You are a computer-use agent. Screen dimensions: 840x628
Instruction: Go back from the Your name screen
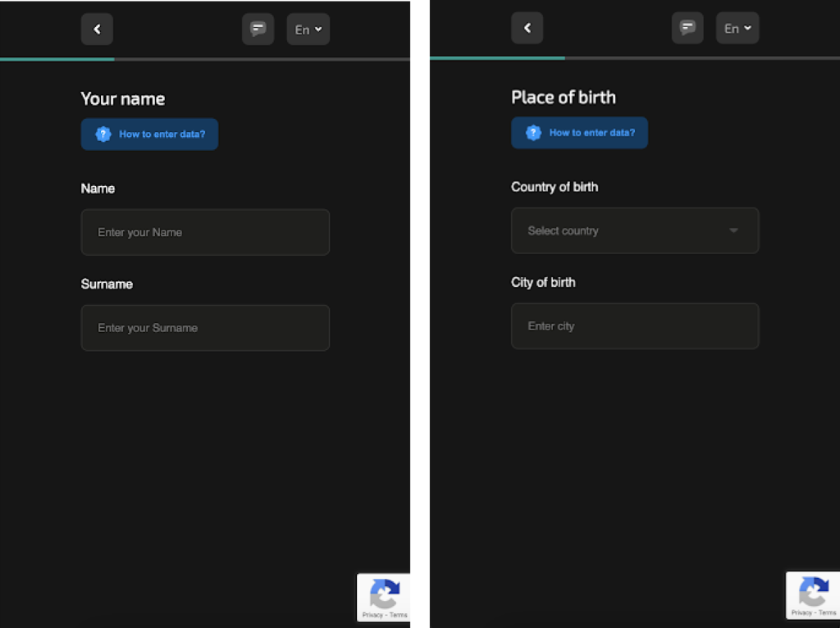coord(97,30)
